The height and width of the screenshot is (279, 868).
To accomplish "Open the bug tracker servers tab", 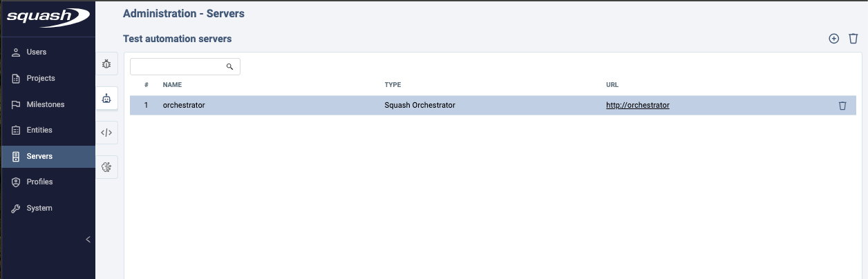I will click(106, 64).
